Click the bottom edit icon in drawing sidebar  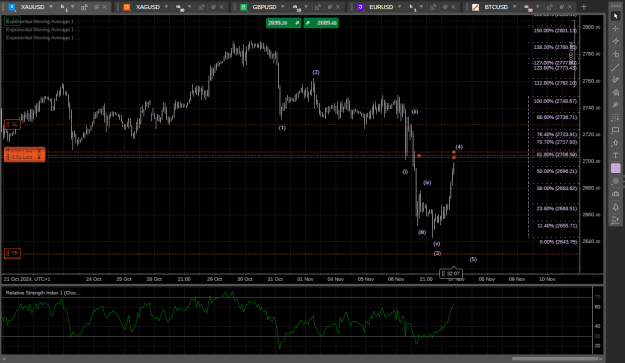click(x=615, y=220)
